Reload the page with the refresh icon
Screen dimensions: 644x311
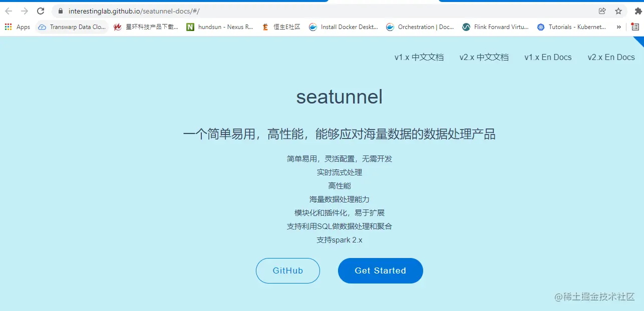pyautogui.click(x=41, y=11)
